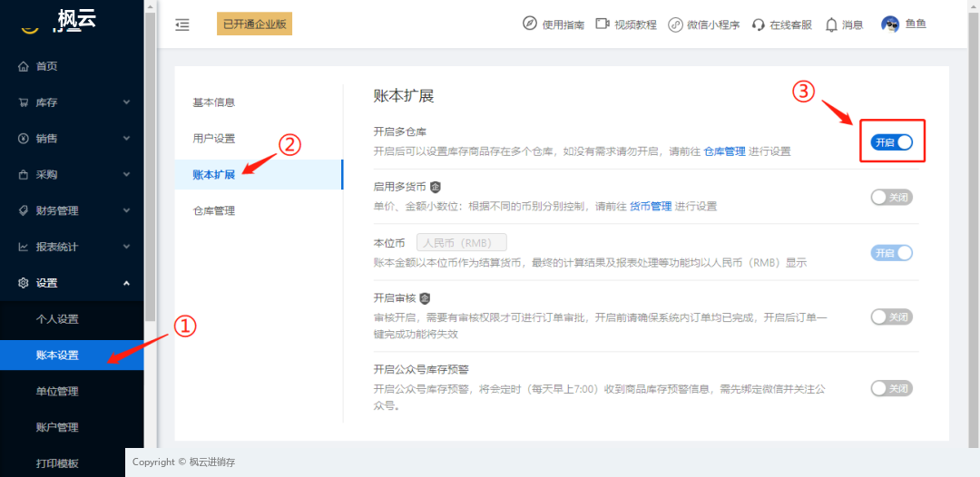The width and height of the screenshot is (980, 477).
Task: Open the 微信小程序 link
Action: tap(713, 25)
